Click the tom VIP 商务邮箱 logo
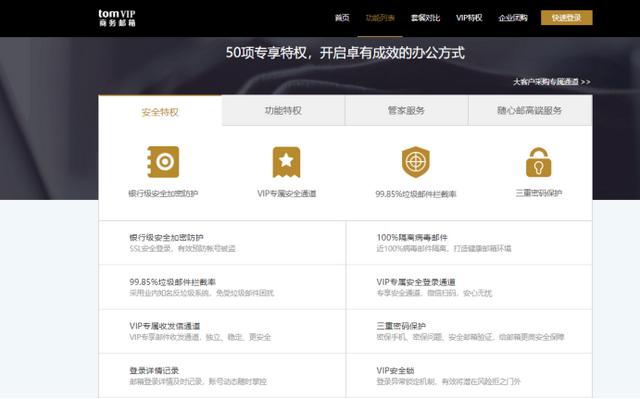640x399 pixels. 117,18
